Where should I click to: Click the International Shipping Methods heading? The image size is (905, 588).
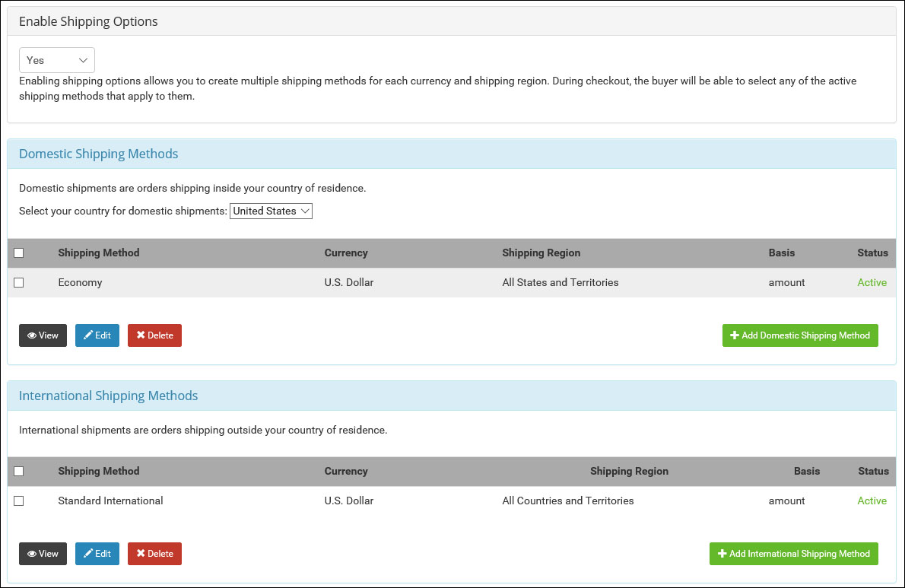(108, 396)
